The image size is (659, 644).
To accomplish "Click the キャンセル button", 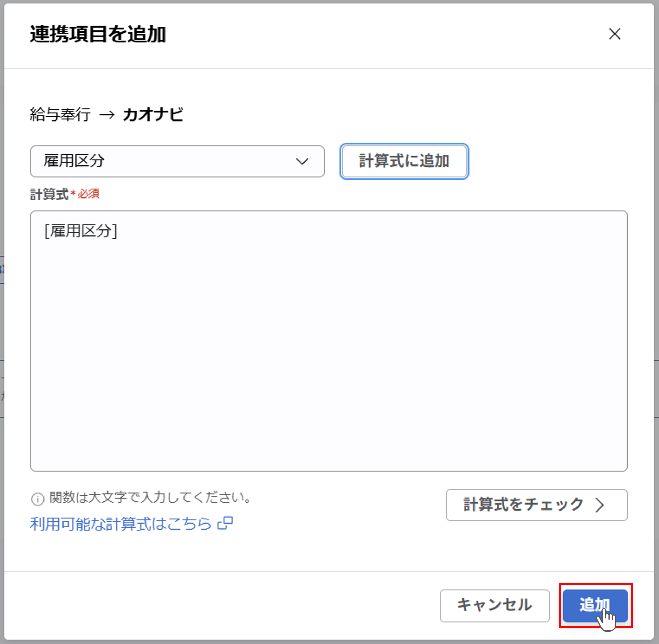I will coord(495,605).
